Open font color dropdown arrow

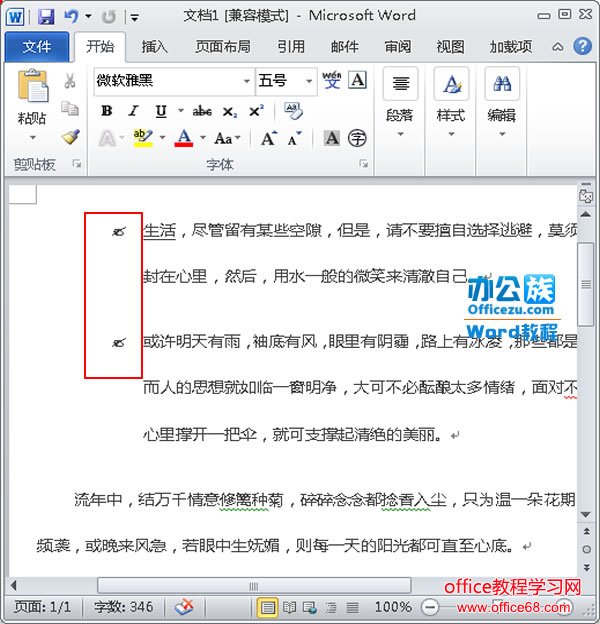click(203, 138)
